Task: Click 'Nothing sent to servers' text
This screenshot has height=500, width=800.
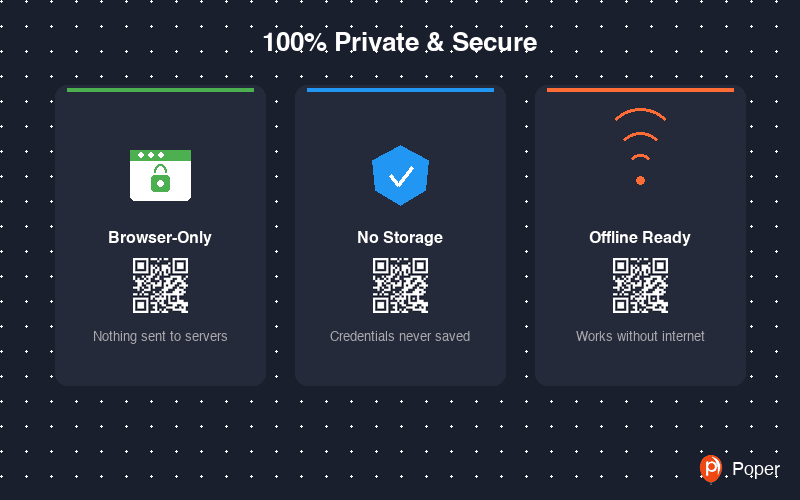Action: pos(160,336)
